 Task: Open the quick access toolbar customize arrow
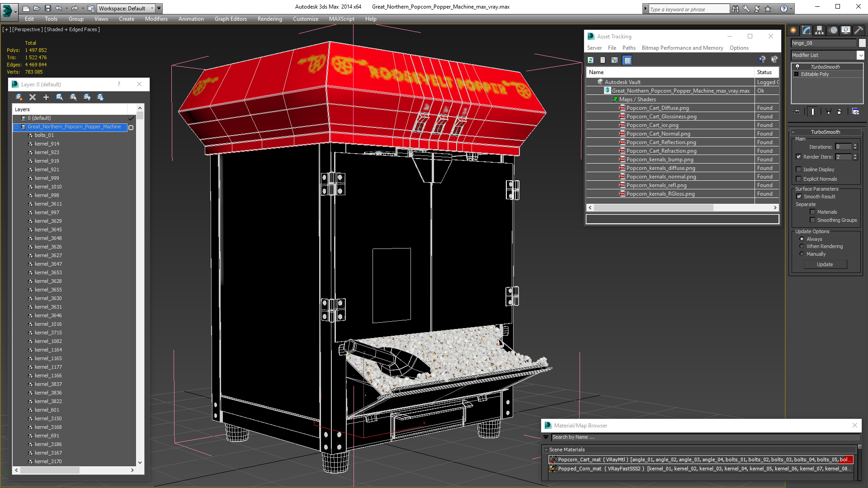tap(159, 8)
